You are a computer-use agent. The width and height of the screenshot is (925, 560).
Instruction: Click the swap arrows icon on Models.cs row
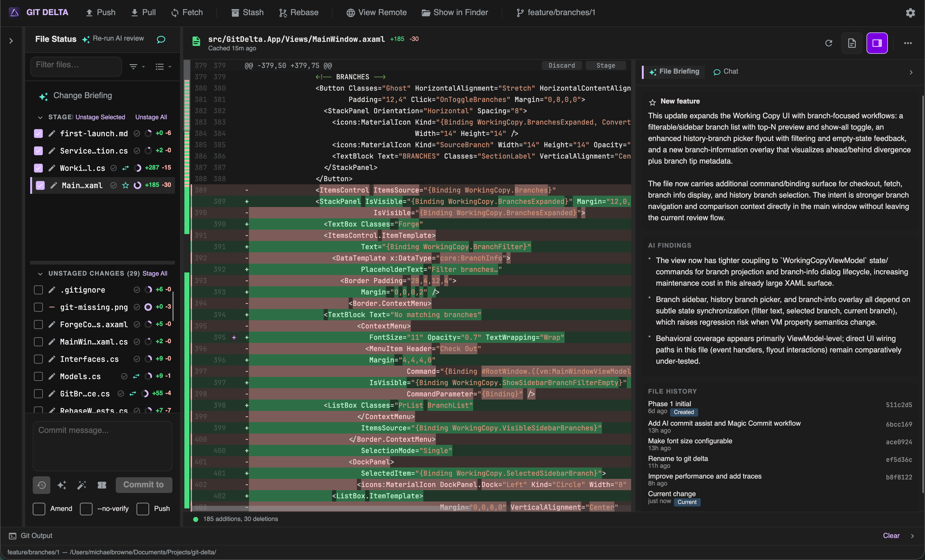pos(136,377)
